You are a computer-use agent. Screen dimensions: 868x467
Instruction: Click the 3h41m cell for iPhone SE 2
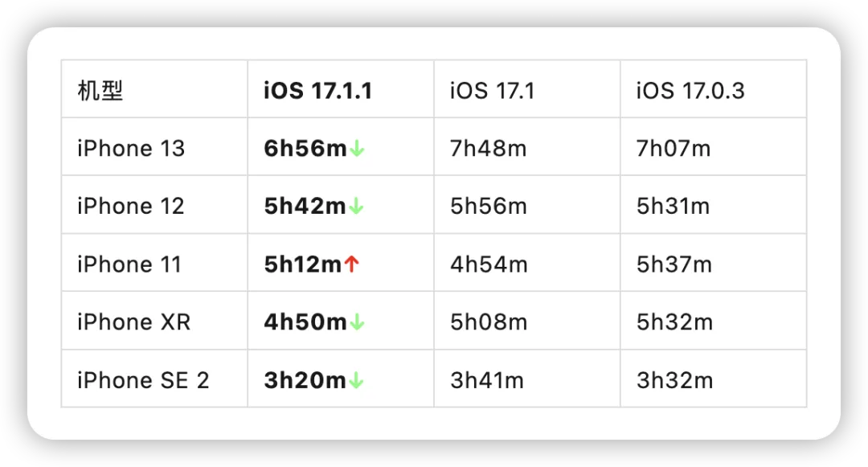pyautogui.click(x=487, y=380)
